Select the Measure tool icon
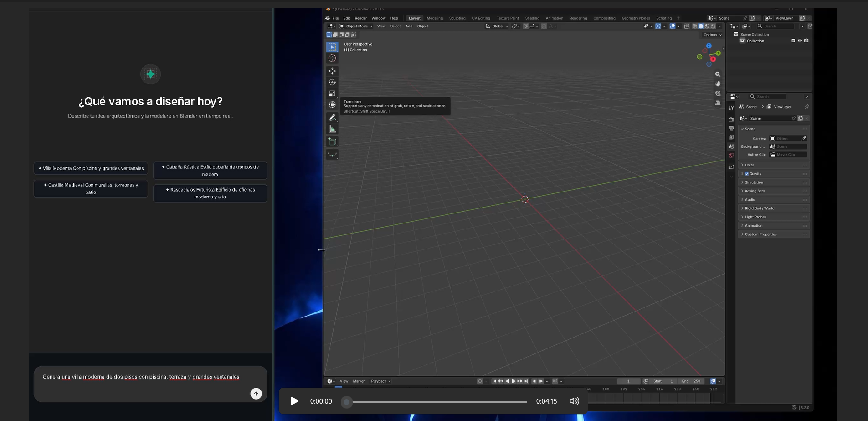 (x=332, y=129)
